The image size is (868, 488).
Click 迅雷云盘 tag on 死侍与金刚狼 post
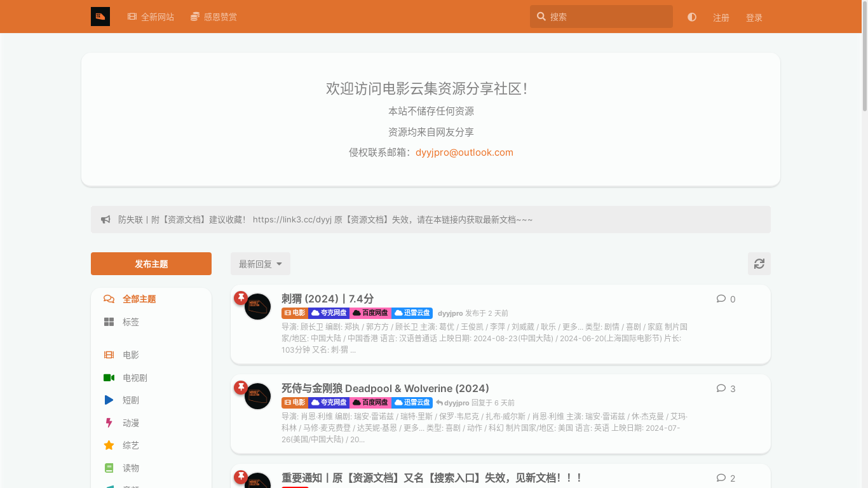(412, 403)
